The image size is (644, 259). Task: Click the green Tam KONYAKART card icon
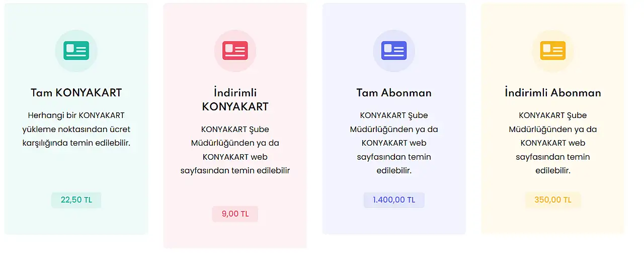pos(76,50)
